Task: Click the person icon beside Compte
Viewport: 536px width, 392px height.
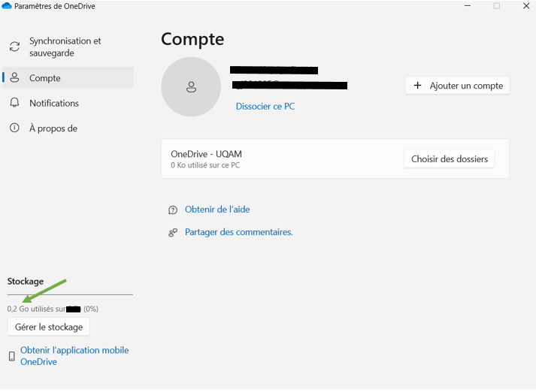Action: click(14, 77)
